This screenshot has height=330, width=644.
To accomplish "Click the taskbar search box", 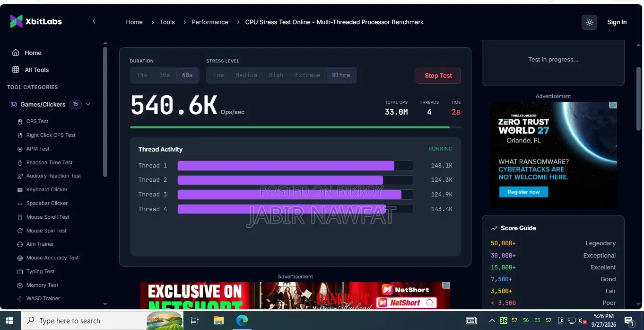I will pos(102,321).
